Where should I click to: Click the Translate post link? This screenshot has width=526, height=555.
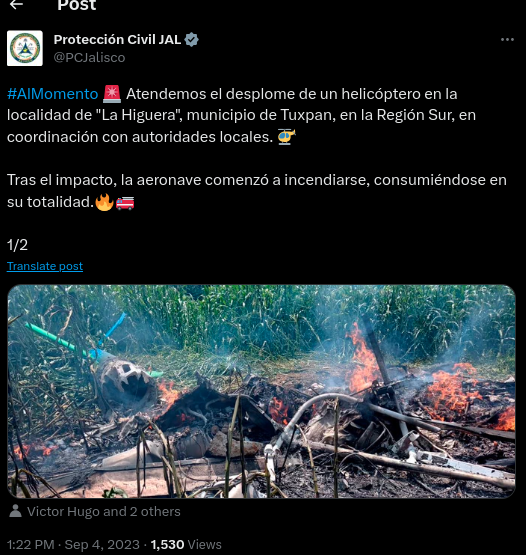(45, 266)
